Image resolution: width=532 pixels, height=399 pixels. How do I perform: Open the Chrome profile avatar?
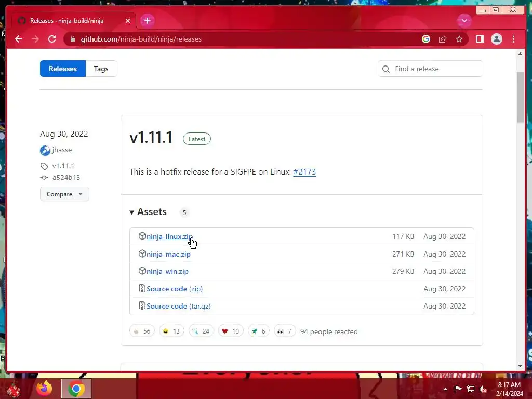[496, 39]
